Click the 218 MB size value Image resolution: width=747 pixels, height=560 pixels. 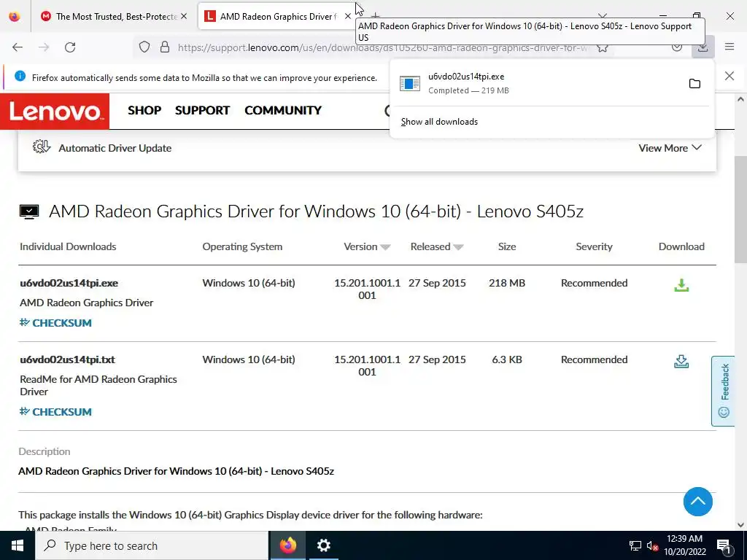coord(507,283)
